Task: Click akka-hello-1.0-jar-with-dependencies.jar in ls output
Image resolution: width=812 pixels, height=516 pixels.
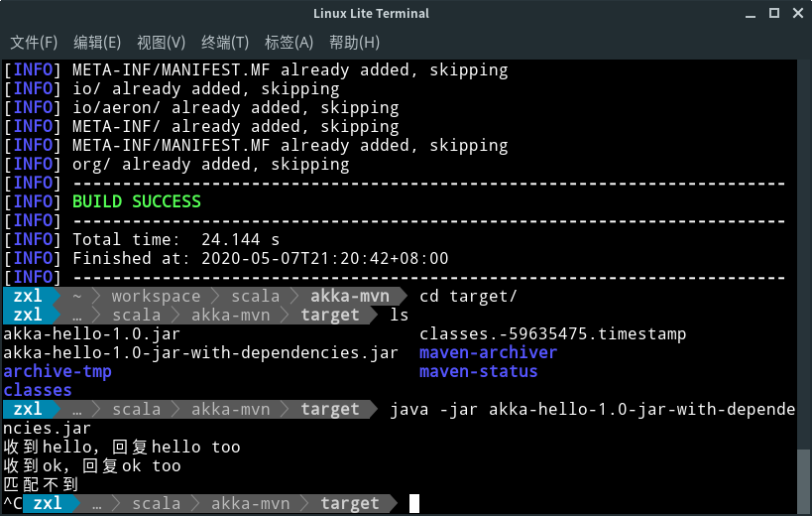Action: coord(201,353)
